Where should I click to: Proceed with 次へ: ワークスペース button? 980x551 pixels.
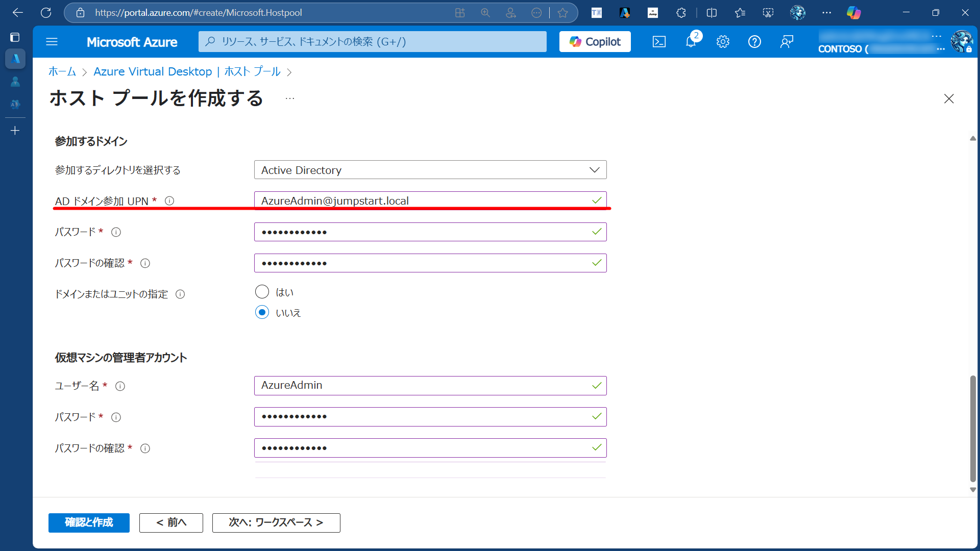[276, 522]
